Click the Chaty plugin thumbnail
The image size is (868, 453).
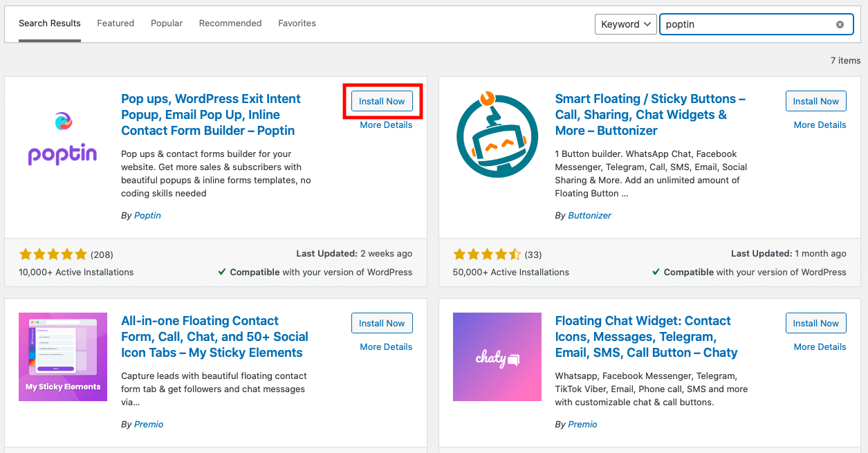[497, 357]
